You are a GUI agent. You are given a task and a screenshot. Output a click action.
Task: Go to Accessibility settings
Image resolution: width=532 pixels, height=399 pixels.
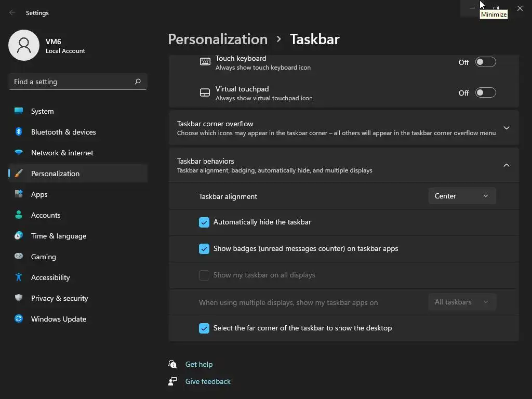pos(50,277)
